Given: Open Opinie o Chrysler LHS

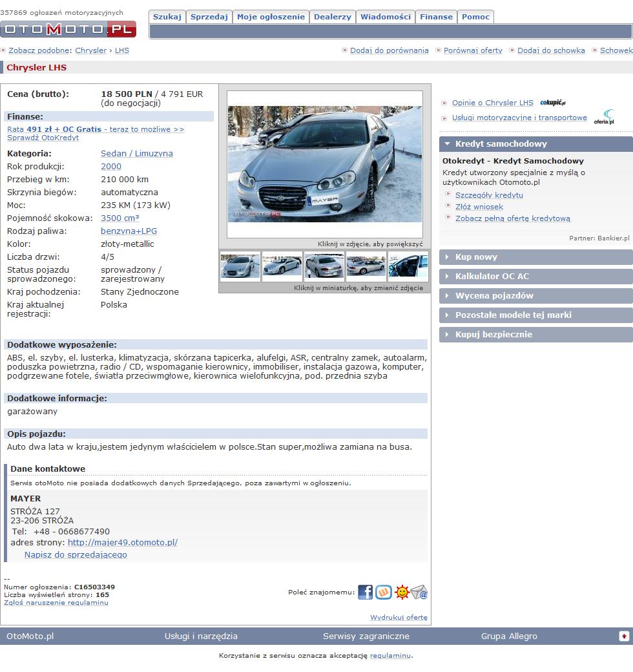Looking at the screenshot, I should [493, 103].
